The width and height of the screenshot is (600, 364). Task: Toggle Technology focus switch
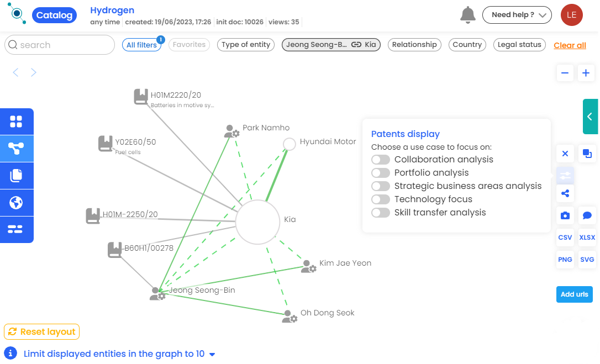click(x=380, y=199)
